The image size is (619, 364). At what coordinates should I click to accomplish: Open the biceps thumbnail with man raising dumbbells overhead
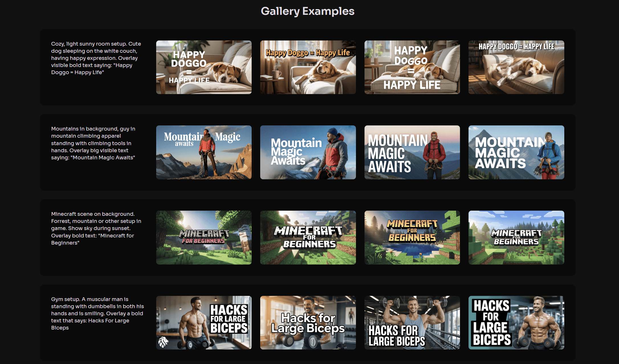point(412,323)
